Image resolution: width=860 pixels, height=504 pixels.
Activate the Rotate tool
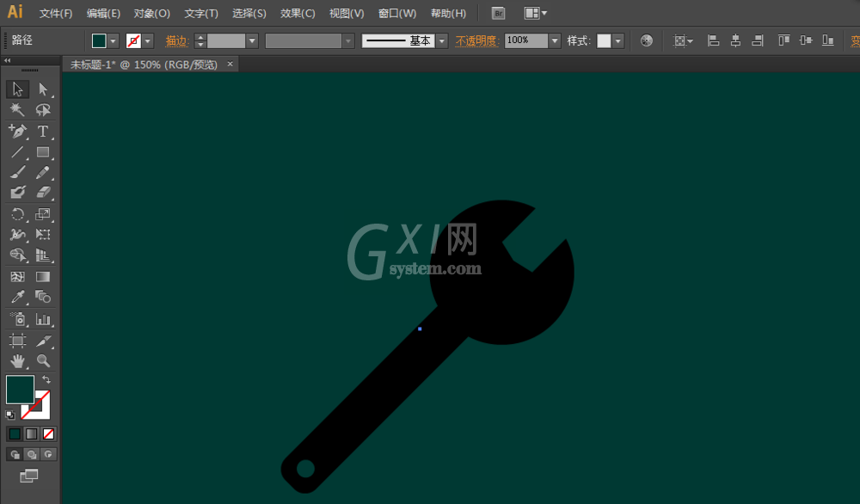(17, 214)
